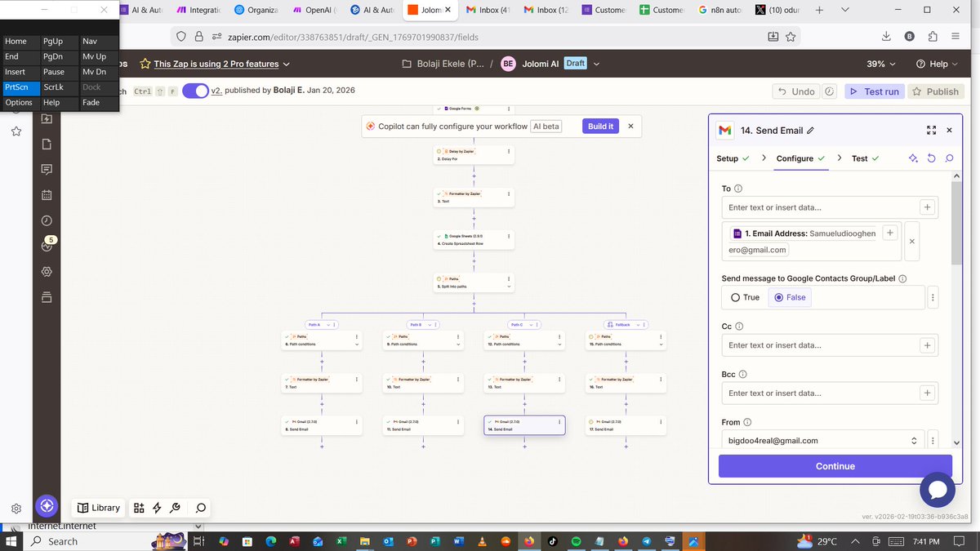
Task: Open the Copilot purple circular button
Action: (x=47, y=506)
